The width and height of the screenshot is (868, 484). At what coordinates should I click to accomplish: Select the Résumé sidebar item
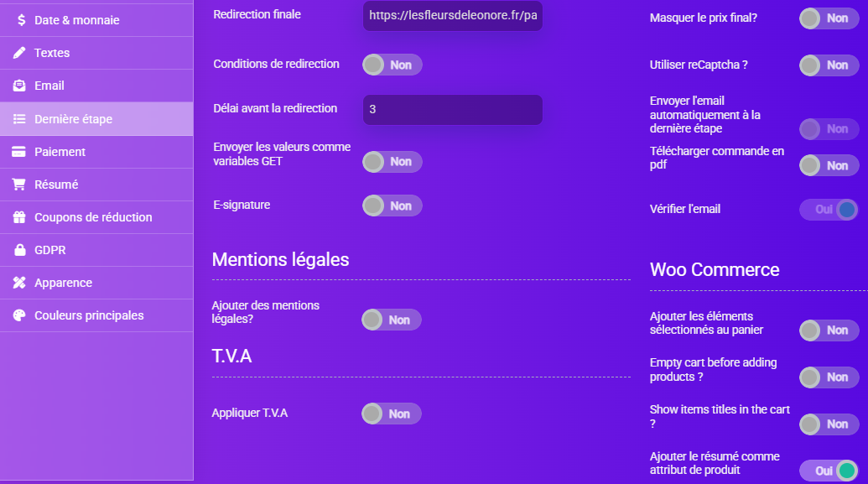[x=97, y=185]
